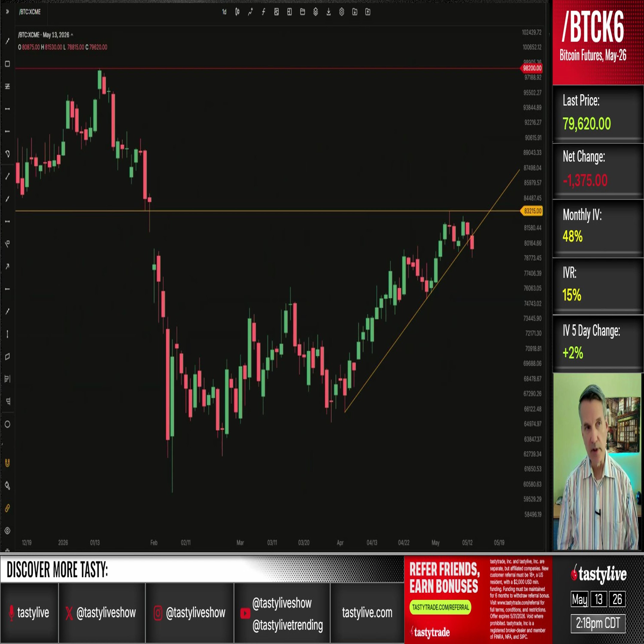Click the function f icon

[263, 12]
